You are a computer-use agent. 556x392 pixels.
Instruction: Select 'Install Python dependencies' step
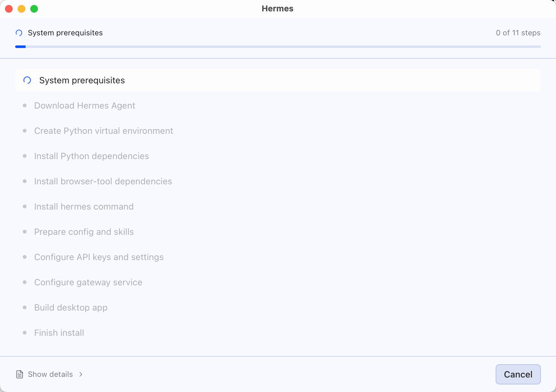[92, 156]
